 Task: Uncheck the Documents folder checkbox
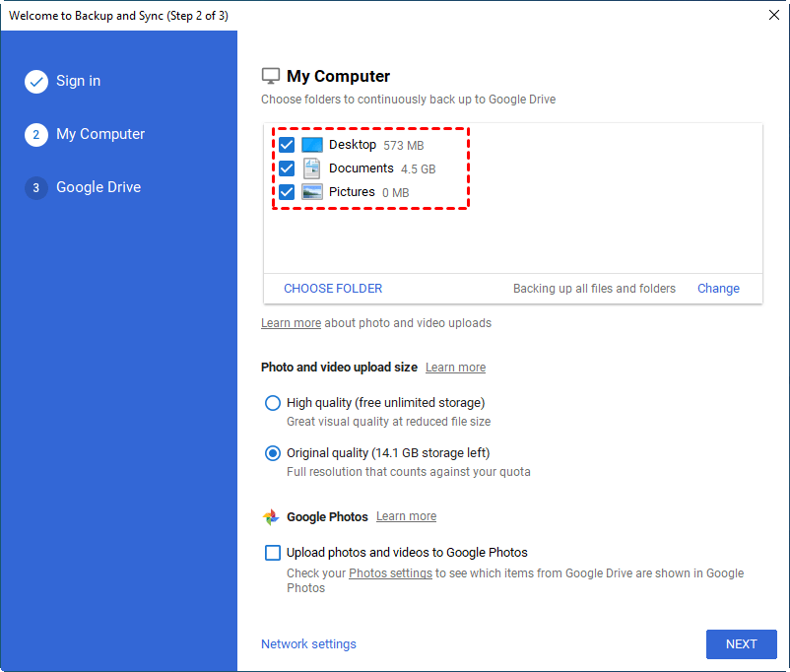[x=287, y=168]
